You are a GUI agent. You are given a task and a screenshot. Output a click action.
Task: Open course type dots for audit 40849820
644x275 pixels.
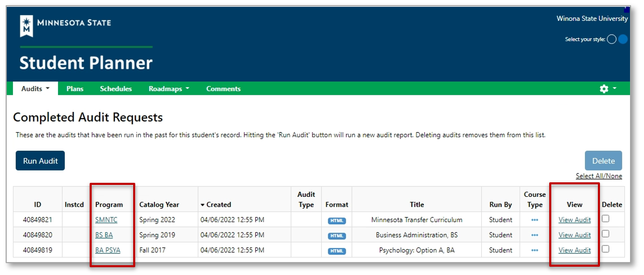coord(534,235)
